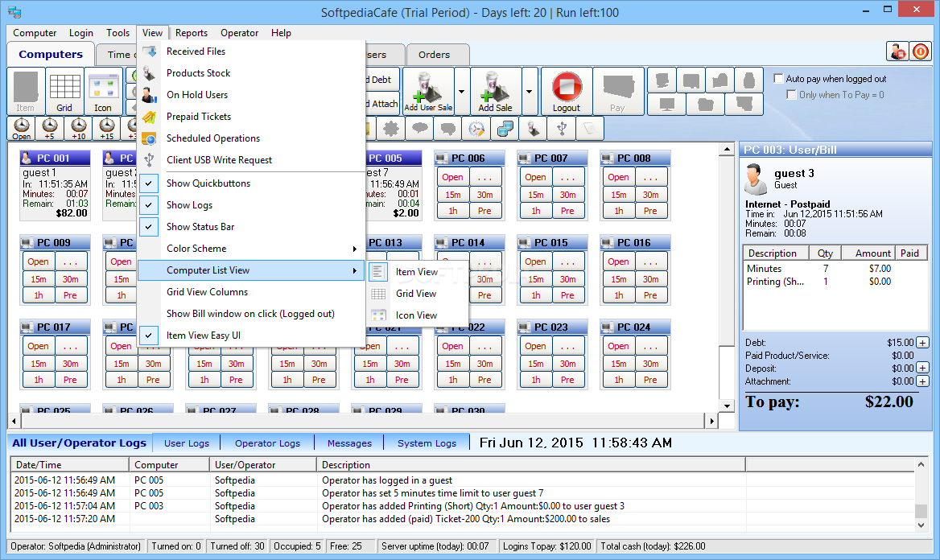Open the Messages logs tab
Viewport: 940px width, 560px height.
[x=349, y=443]
